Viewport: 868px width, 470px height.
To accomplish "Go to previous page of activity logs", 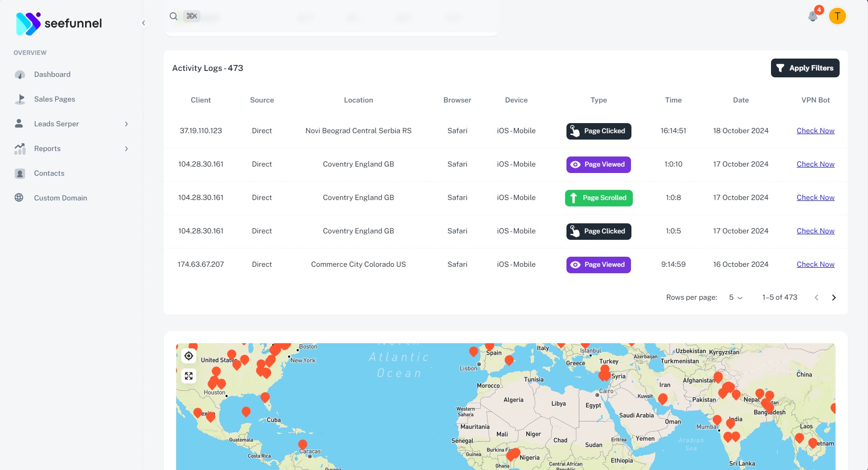I will [x=816, y=297].
